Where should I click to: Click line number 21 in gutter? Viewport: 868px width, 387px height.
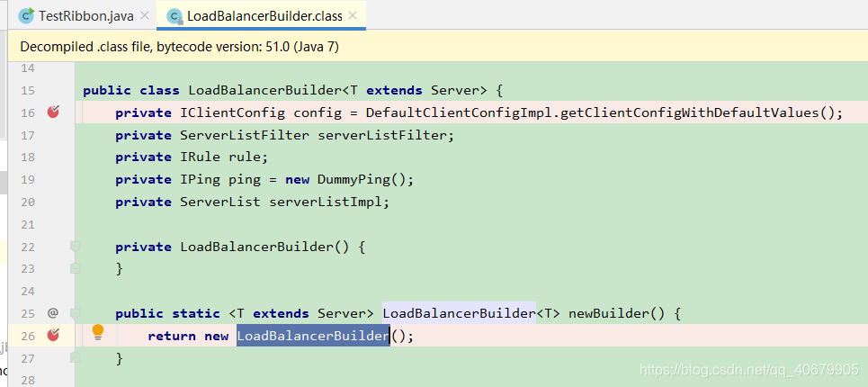[28, 224]
